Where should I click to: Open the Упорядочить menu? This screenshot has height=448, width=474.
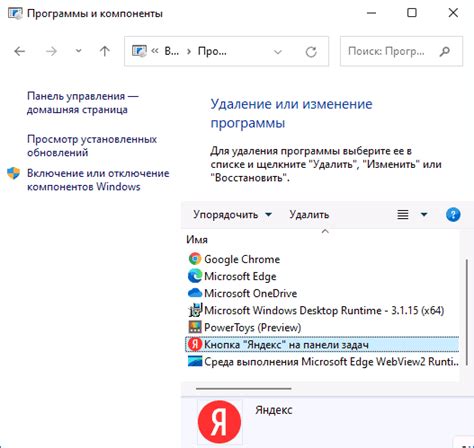coord(232,214)
